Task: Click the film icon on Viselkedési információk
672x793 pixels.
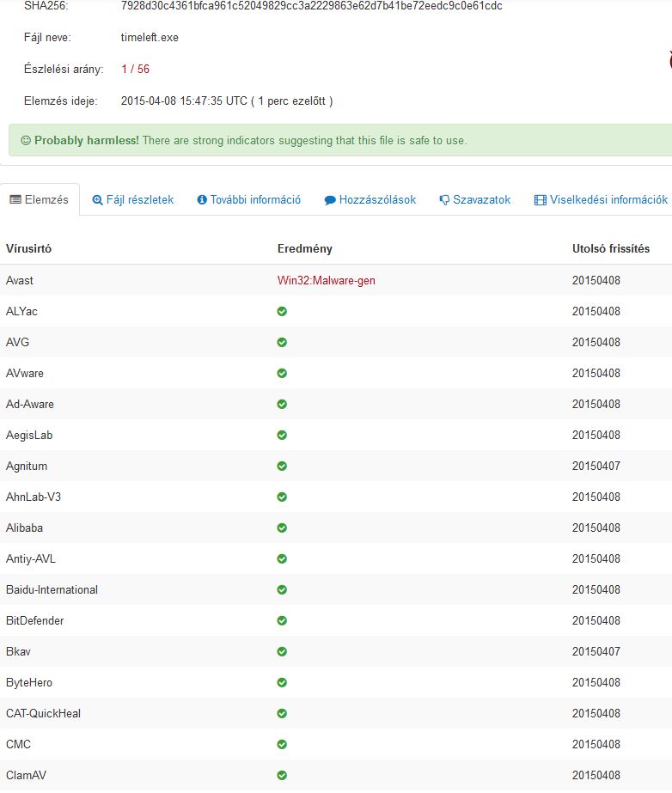Action: tap(540, 200)
